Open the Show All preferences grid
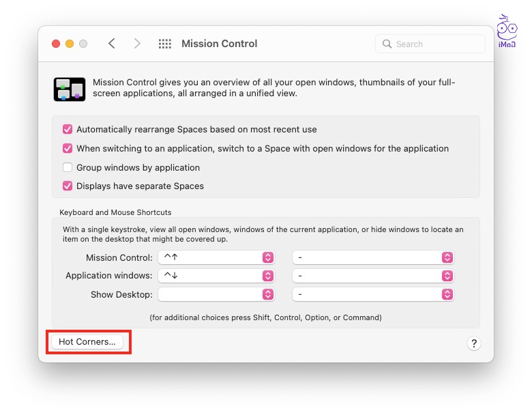The height and width of the screenshot is (413, 532). [x=164, y=44]
